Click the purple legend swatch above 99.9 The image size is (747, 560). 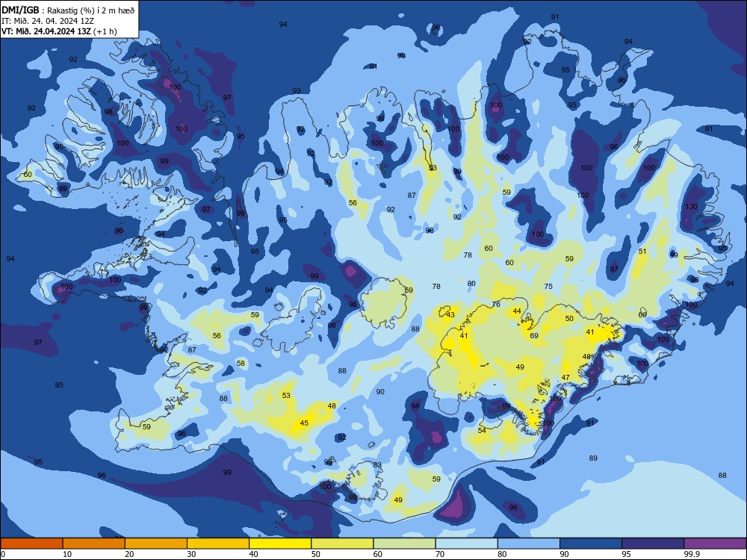tap(715, 544)
